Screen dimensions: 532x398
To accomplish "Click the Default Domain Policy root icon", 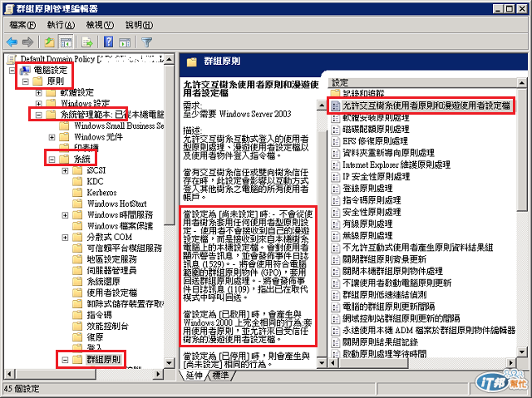I will tap(12, 59).
